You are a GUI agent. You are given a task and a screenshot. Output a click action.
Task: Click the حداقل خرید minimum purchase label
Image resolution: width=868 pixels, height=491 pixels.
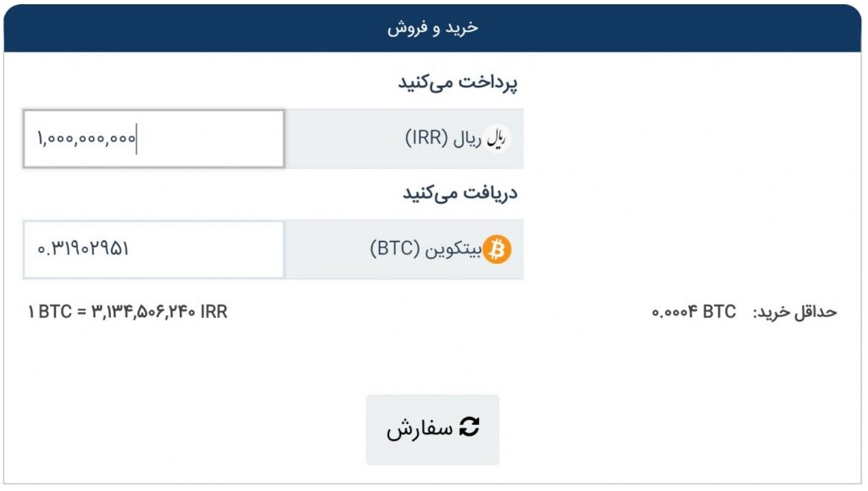coord(795,312)
